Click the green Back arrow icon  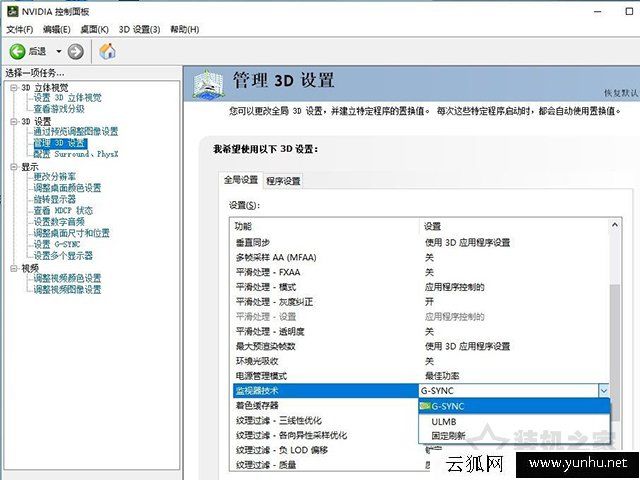click(18, 51)
